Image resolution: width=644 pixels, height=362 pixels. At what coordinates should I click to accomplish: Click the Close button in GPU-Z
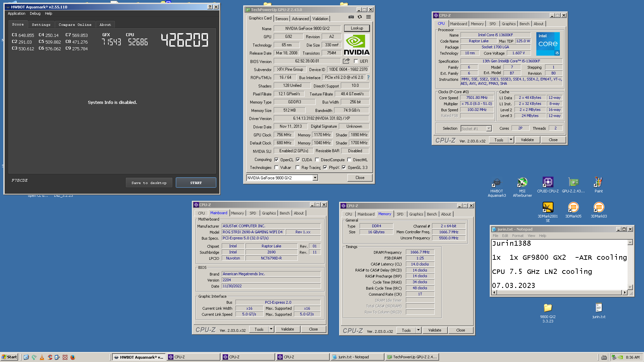[x=360, y=178]
